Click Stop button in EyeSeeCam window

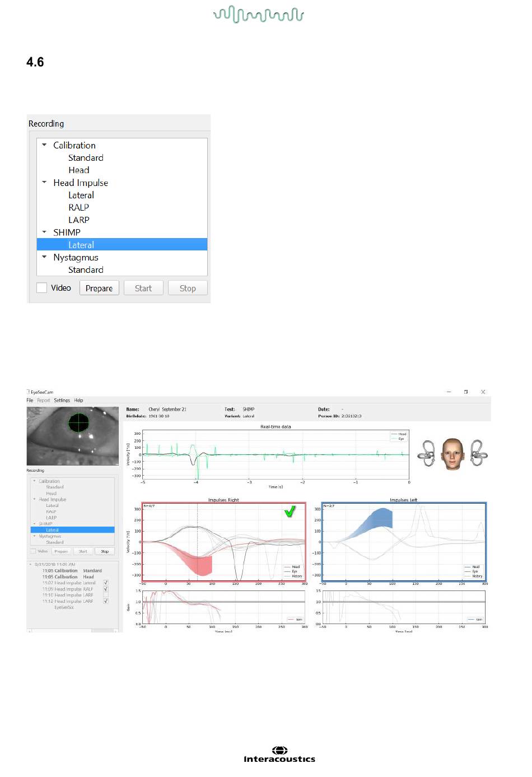click(105, 551)
